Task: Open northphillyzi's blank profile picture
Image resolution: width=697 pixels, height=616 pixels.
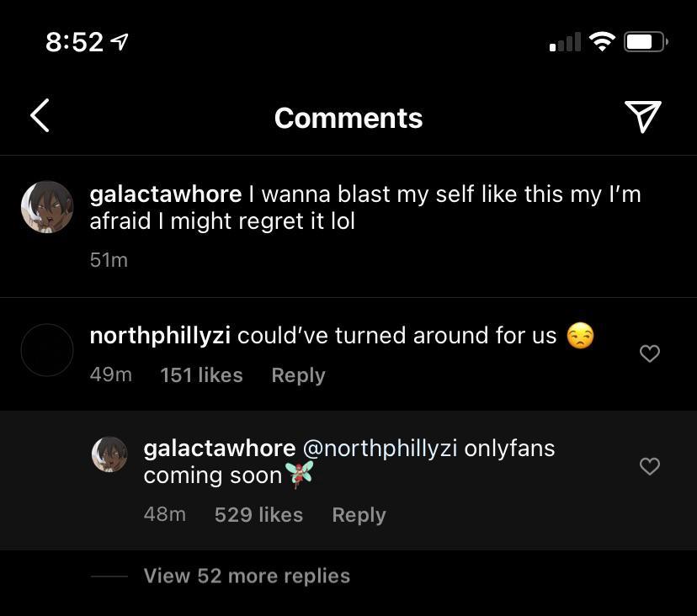Action: (47, 350)
